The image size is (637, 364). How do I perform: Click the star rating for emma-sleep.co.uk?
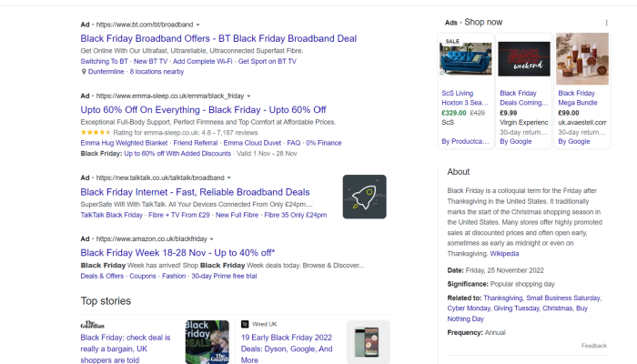[96, 133]
